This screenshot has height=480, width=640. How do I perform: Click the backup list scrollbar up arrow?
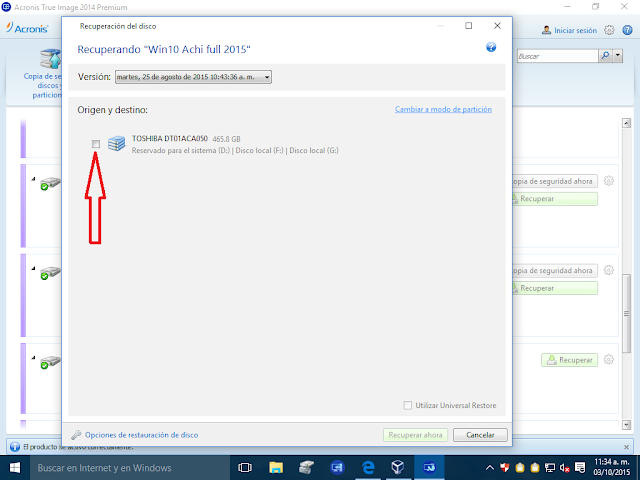point(626,123)
